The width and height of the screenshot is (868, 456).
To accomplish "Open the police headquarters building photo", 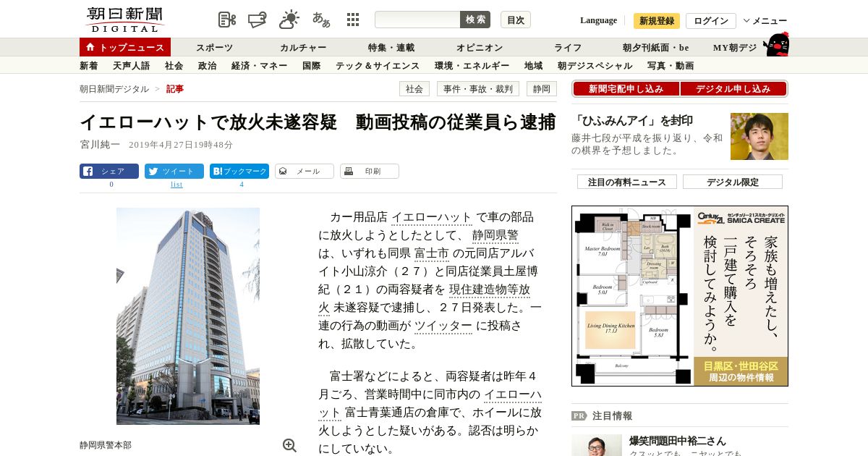I will coord(188,316).
